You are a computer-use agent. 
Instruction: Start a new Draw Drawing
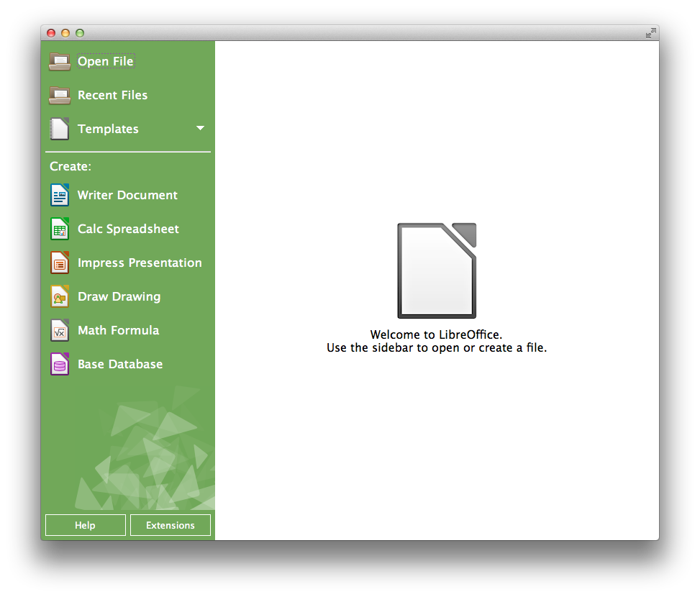119,297
